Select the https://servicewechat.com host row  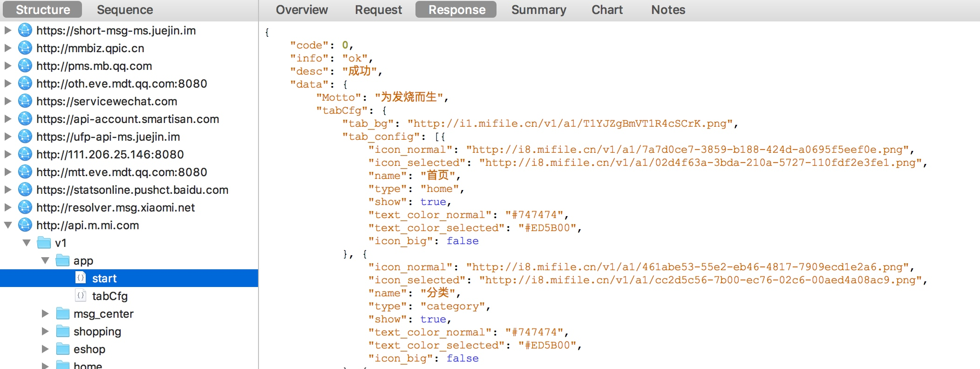pyautogui.click(x=129, y=101)
